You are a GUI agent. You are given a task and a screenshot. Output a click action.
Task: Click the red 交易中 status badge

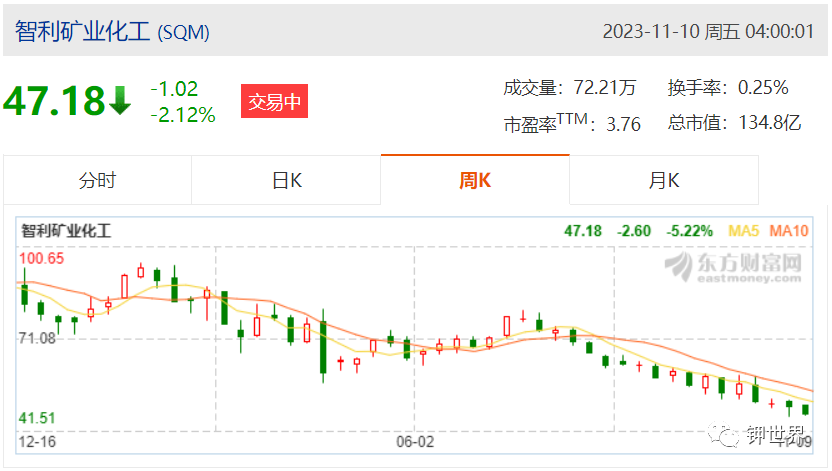tap(274, 101)
